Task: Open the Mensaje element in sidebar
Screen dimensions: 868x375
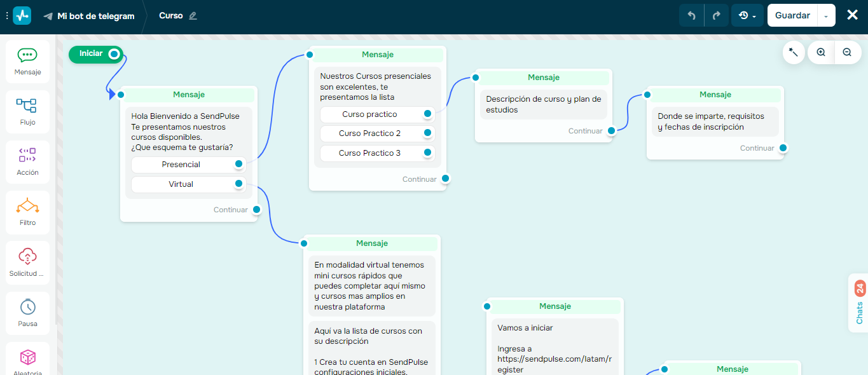Action: click(27, 62)
